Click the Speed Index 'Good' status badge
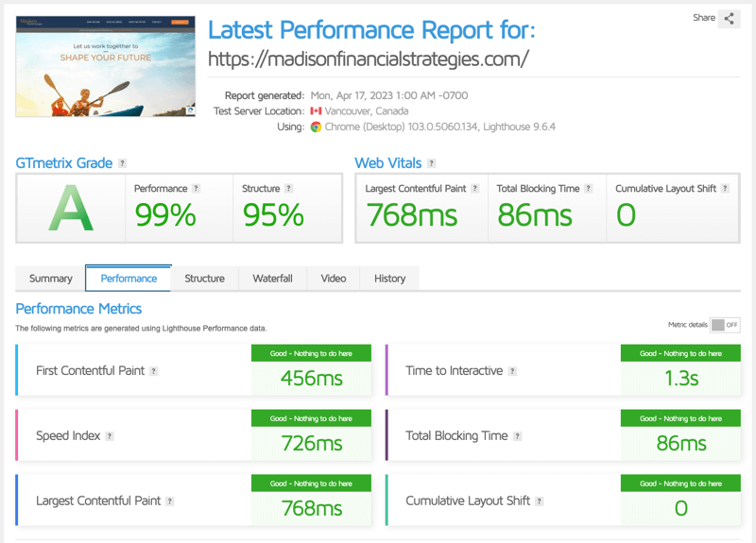Image resolution: width=756 pixels, height=543 pixels. click(x=311, y=418)
